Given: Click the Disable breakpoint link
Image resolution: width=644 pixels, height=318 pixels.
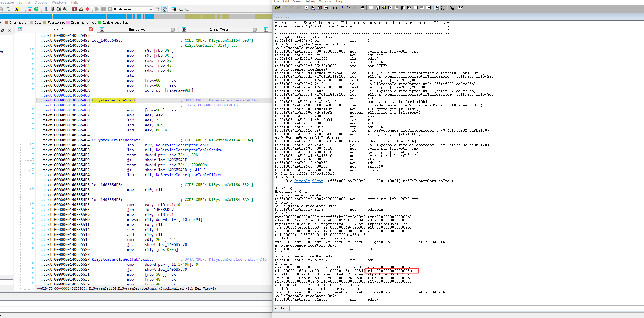Looking at the screenshot, I should [302, 181].
